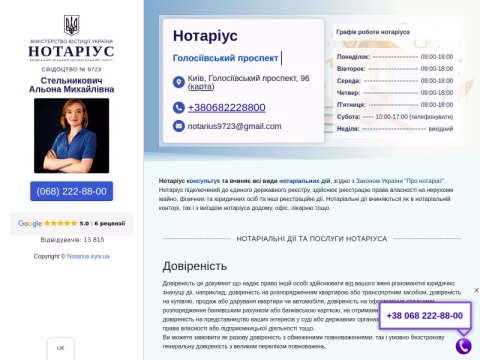Click the 'Київ, Голосіївський проспект, 96' address
Viewport: 480px width, 360px height.
pos(248,78)
